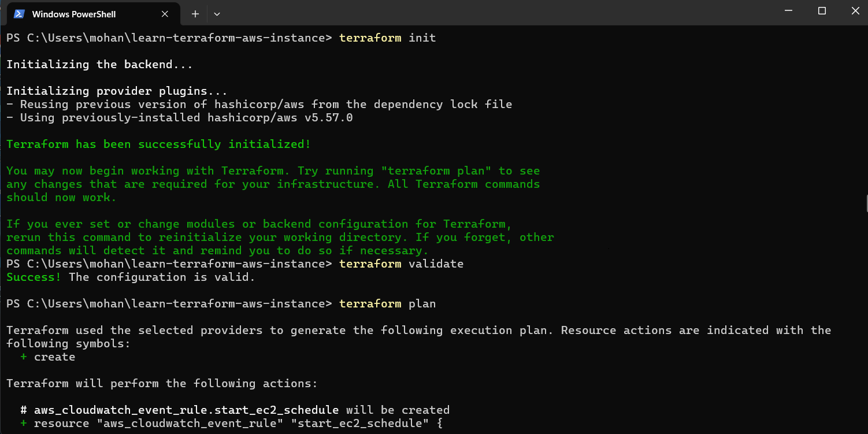Click the 'resource "aws_cloudwatch_event_rule"' line

(237, 424)
